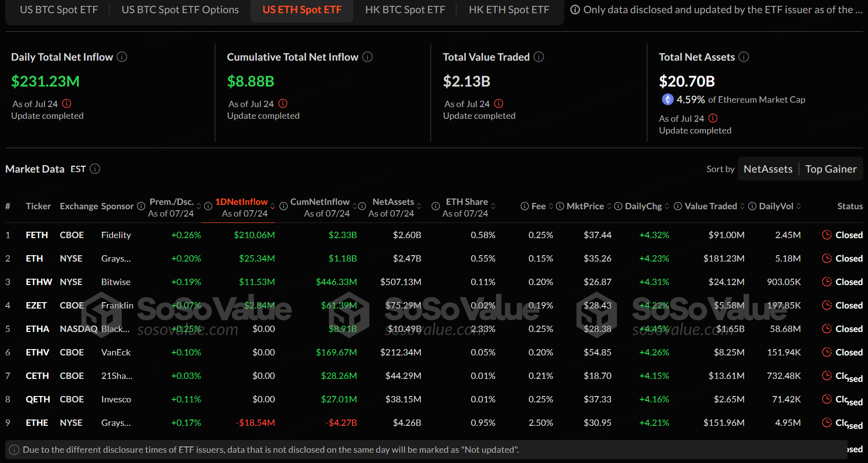Open the CETH ticker row

click(x=434, y=375)
